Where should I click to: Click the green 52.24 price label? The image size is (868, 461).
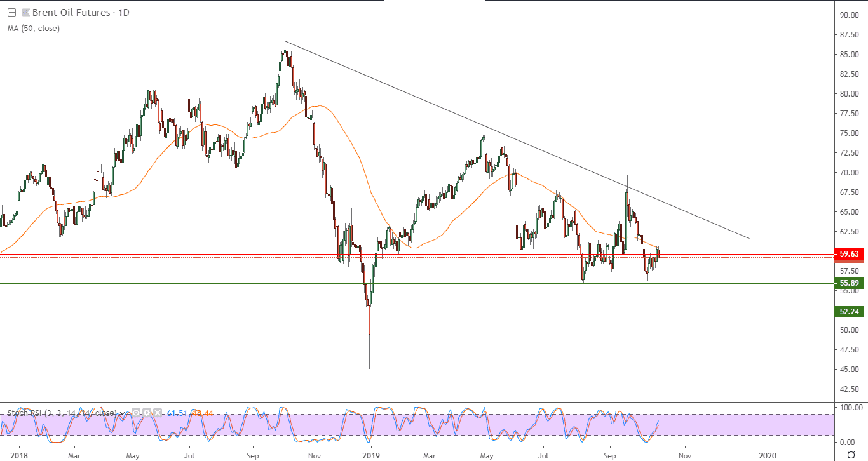click(850, 312)
